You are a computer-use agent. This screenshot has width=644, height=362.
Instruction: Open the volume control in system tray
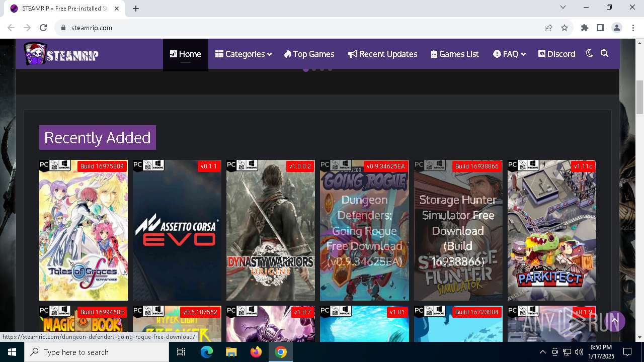pyautogui.click(x=579, y=352)
